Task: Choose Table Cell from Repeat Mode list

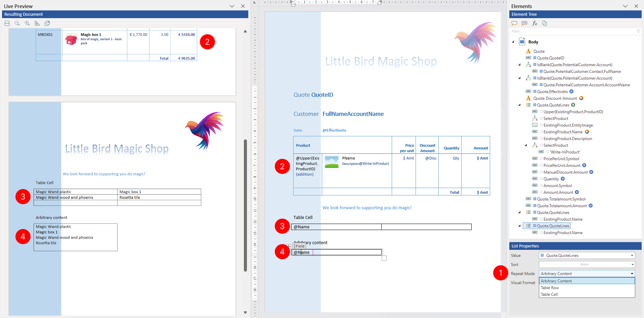Action: click(x=587, y=294)
